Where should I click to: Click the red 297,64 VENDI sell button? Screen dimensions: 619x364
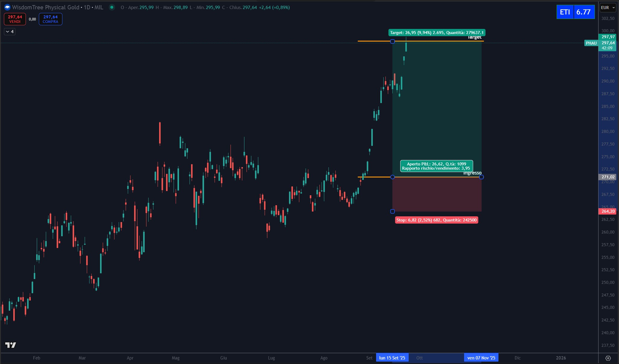(x=15, y=19)
